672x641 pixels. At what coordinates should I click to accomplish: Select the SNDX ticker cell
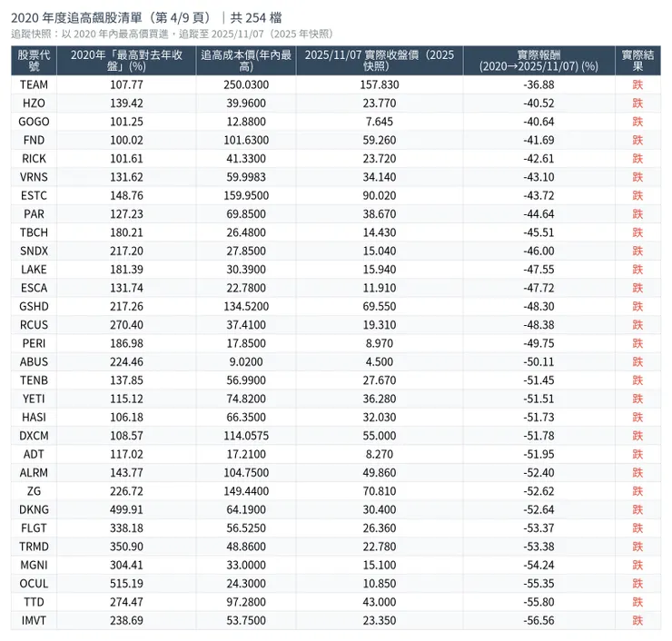34,251
